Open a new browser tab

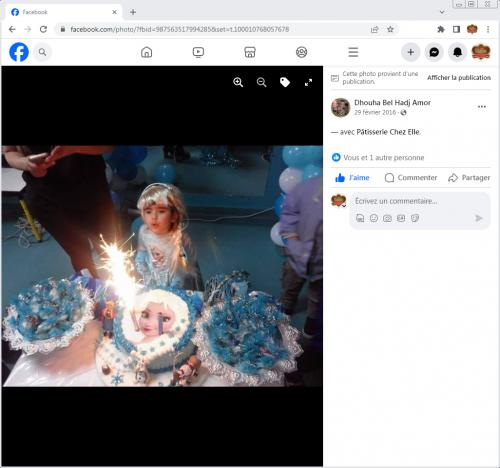pos(133,12)
